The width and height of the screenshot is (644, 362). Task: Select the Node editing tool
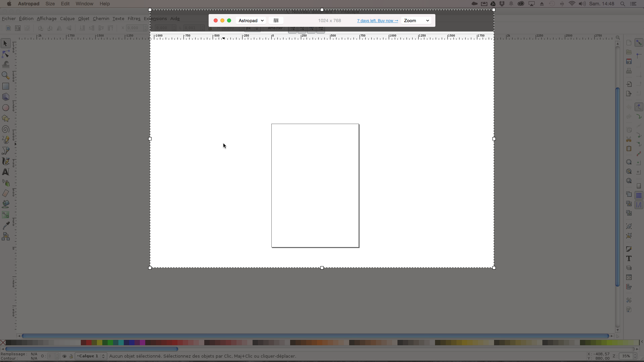coord(5,54)
